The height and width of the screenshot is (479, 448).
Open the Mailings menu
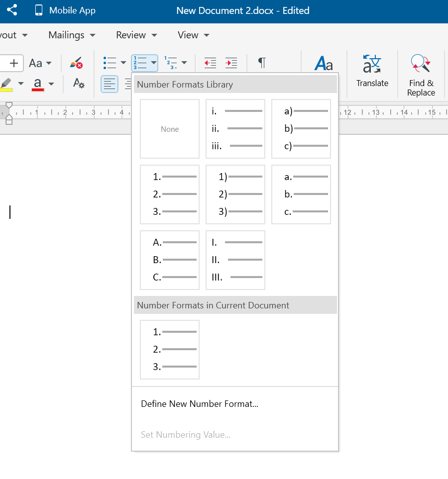pos(72,35)
